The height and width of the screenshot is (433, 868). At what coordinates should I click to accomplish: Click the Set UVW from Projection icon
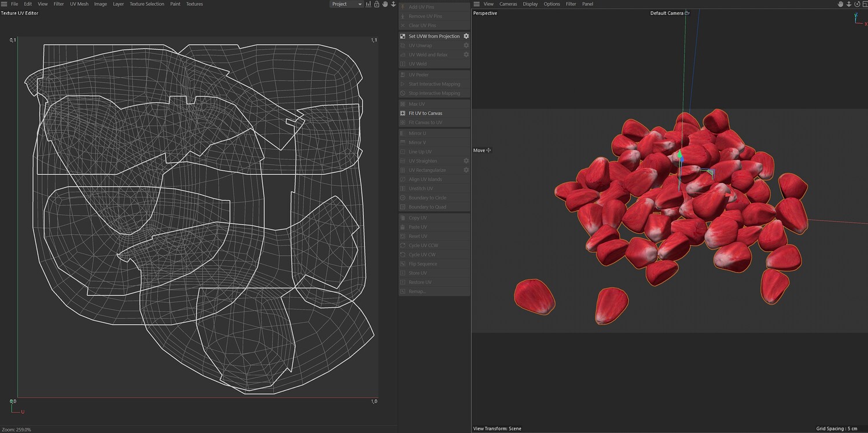[x=403, y=36]
